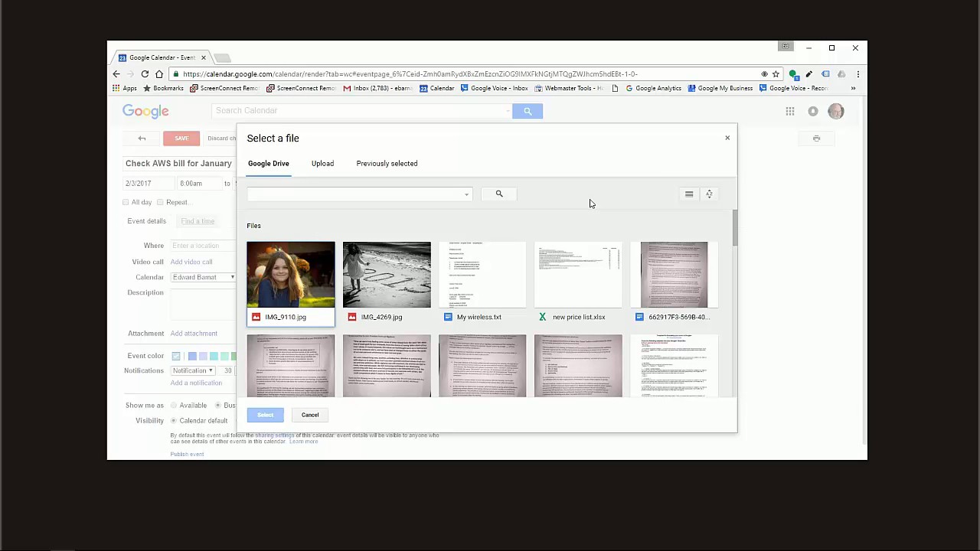Click the 8:00am start time field

198,184
